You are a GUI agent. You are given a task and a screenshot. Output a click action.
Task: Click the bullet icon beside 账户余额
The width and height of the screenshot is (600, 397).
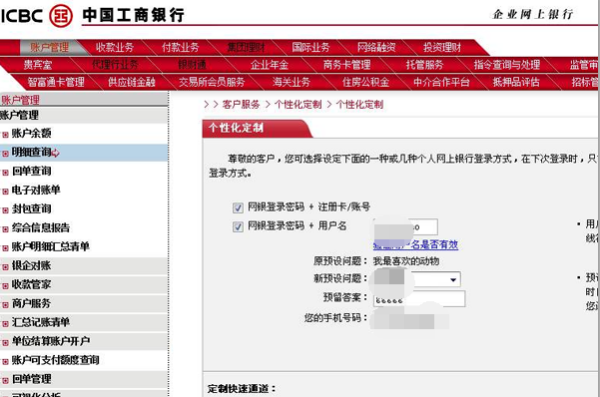[5, 135]
